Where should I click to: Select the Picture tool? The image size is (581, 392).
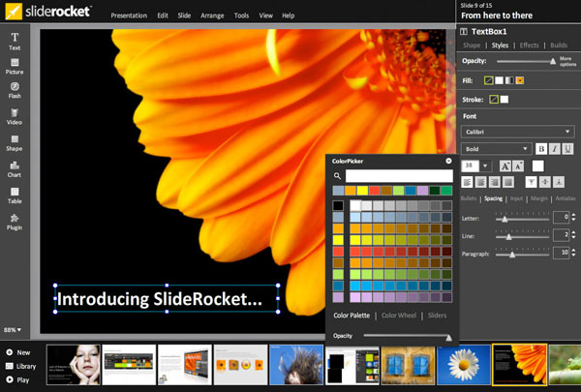click(15, 67)
